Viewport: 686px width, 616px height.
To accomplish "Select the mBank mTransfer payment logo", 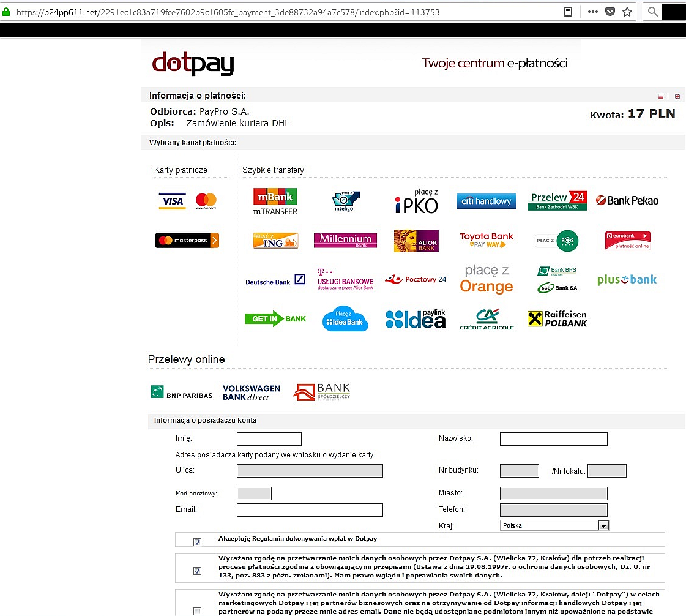I will tap(275, 201).
